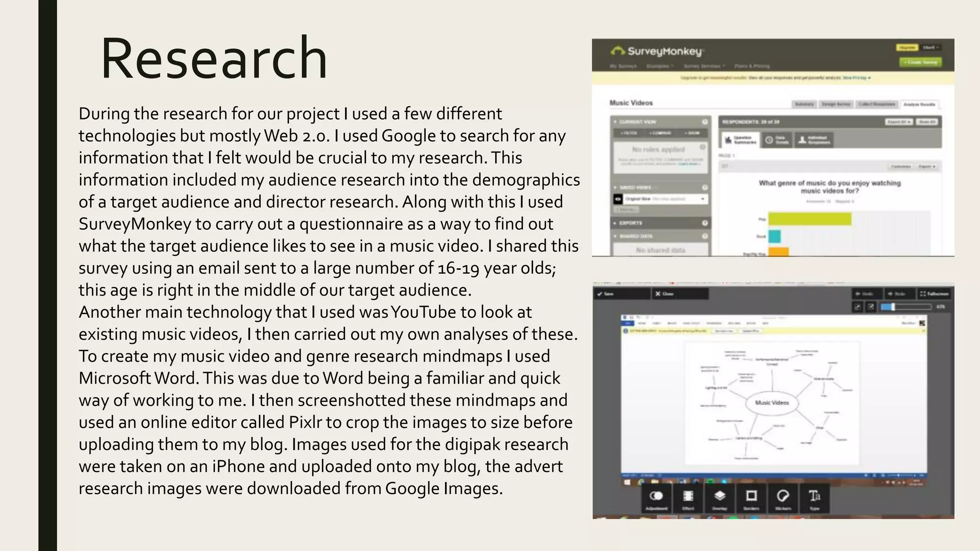This screenshot has height=551, width=980.
Task: Open the Survey Services menu
Action: [x=704, y=66]
